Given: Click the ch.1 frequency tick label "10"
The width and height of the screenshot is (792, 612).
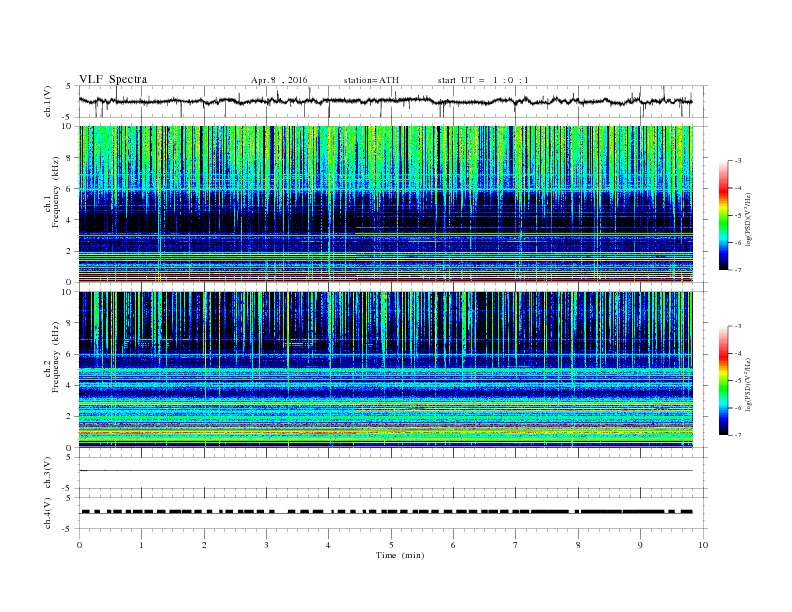Looking at the screenshot, I should [x=68, y=126].
